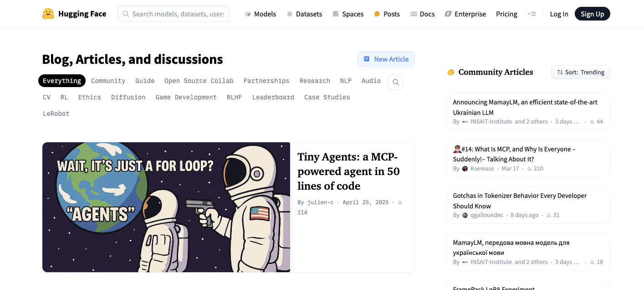Click the sort arrows icon beside Sort
Image resolution: width=644 pixels, height=290 pixels.
560,72
